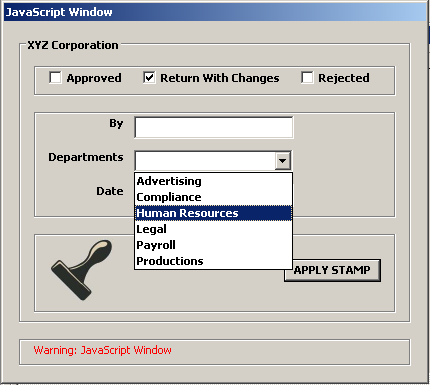The height and width of the screenshot is (385, 430).
Task: Select Productions from the dropdown list
Action: pos(213,261)
